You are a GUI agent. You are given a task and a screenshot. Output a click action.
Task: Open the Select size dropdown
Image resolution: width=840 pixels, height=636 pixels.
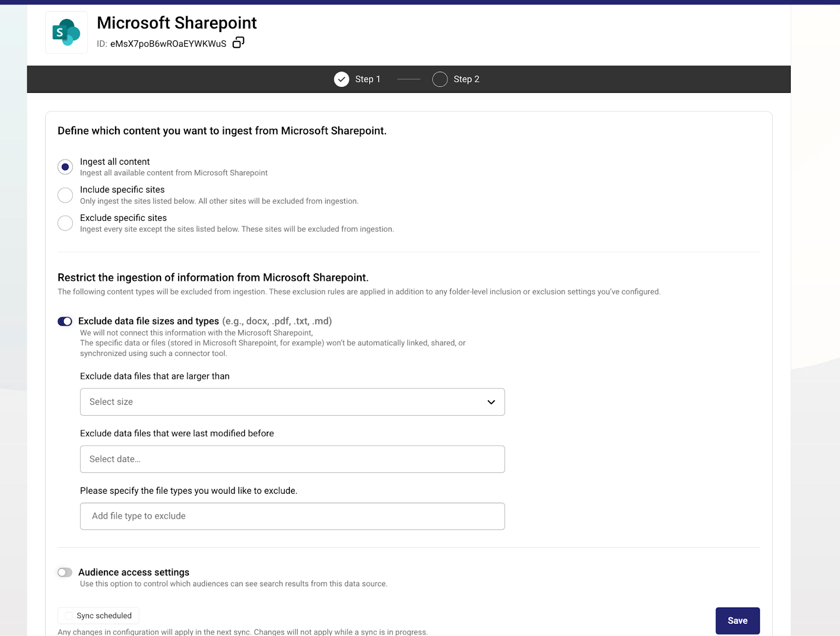coord(292,402)
